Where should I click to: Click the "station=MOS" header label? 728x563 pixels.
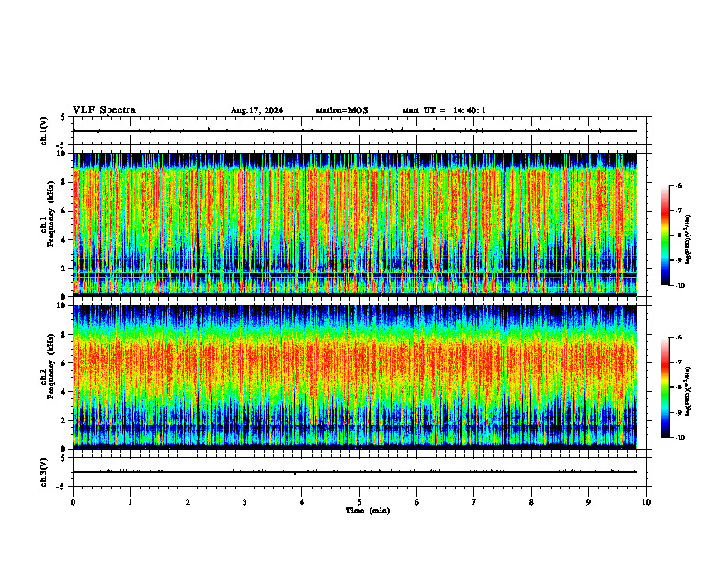coord(342,110)
